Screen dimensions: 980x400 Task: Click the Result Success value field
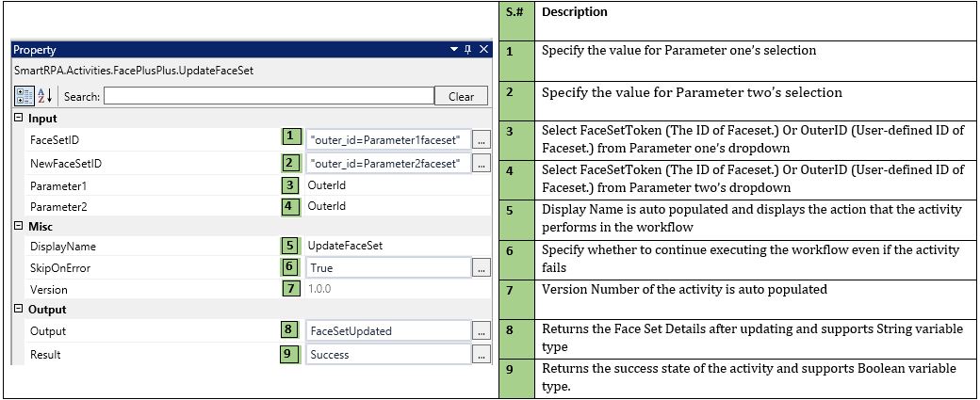pyautogui.click(x=387, y=355)
